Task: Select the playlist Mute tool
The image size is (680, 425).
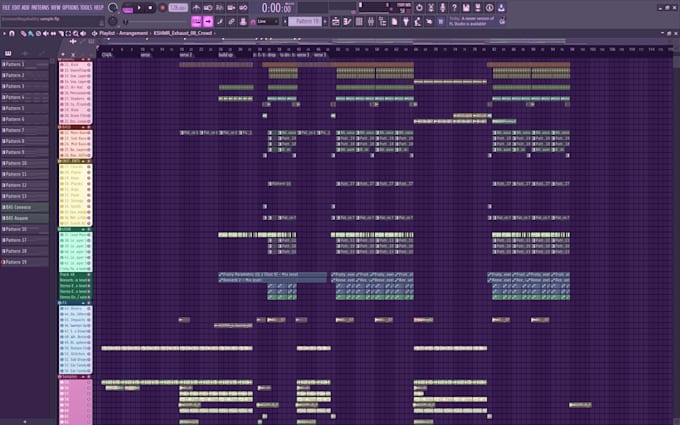Action: [x=46, y=33]
